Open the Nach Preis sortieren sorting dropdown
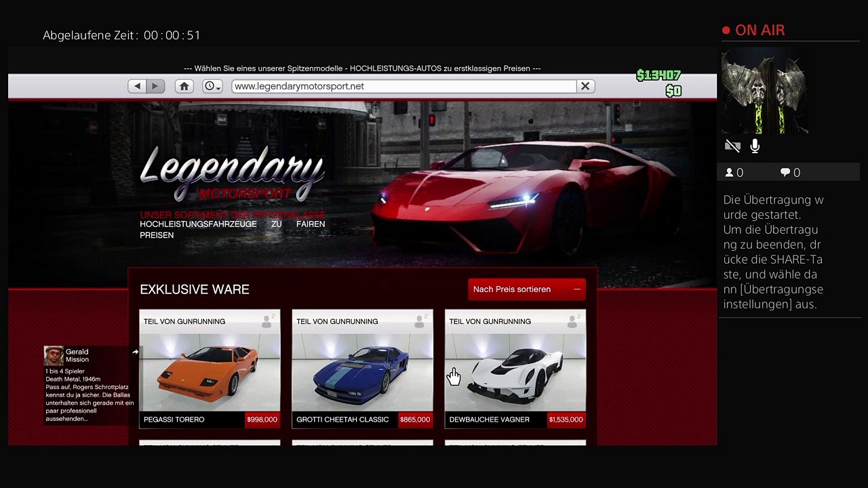 click(x=526, y=289)
